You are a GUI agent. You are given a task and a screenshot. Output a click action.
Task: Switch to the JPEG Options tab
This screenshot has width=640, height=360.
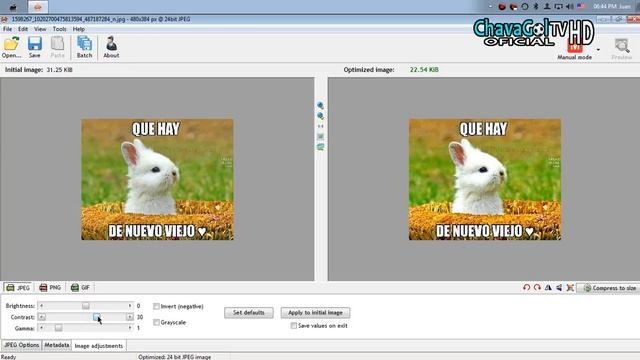[x=22, y=345]
